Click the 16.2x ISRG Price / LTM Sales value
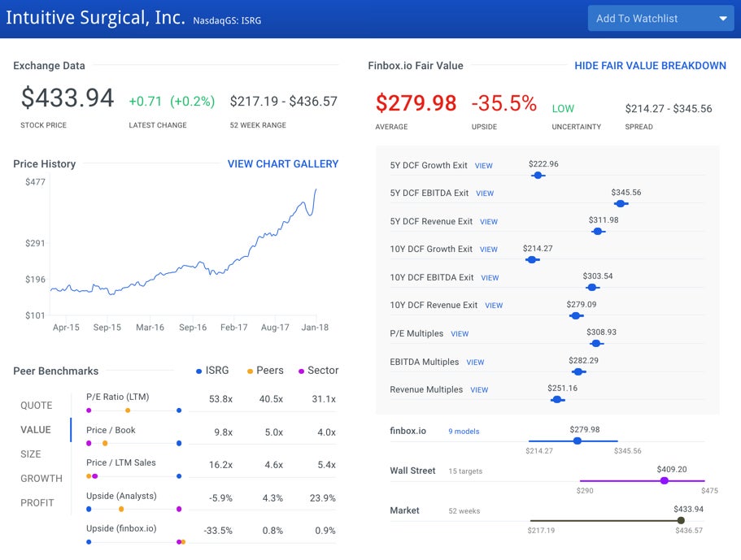The height and width of the screenshot is (560, 741). (x=220, y=465)
